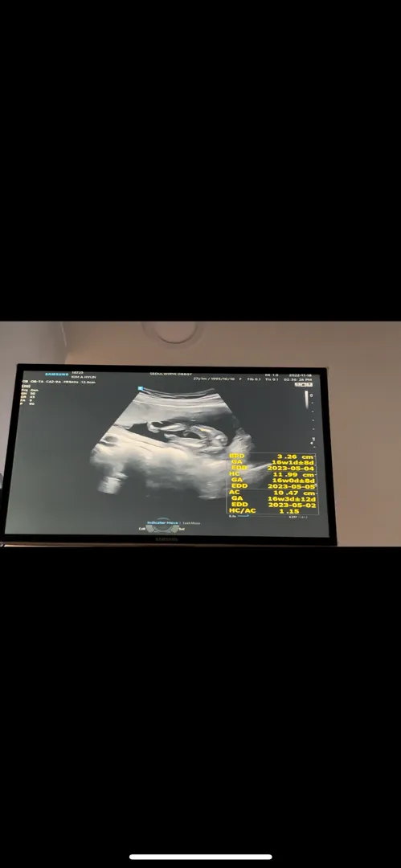Select the AC value '10.47 cm'
Screen dimensions: 401x868
(295, 493)
